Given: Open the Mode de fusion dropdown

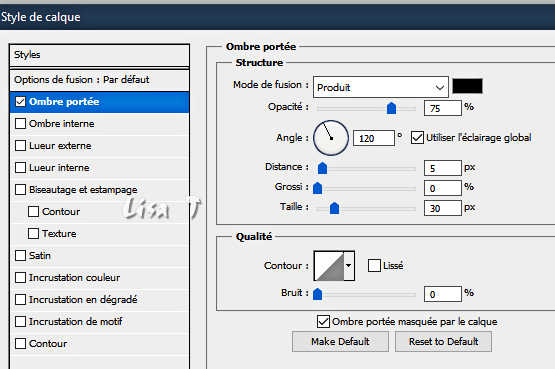Looking at the screenshot, I should (x=381, y=87).
